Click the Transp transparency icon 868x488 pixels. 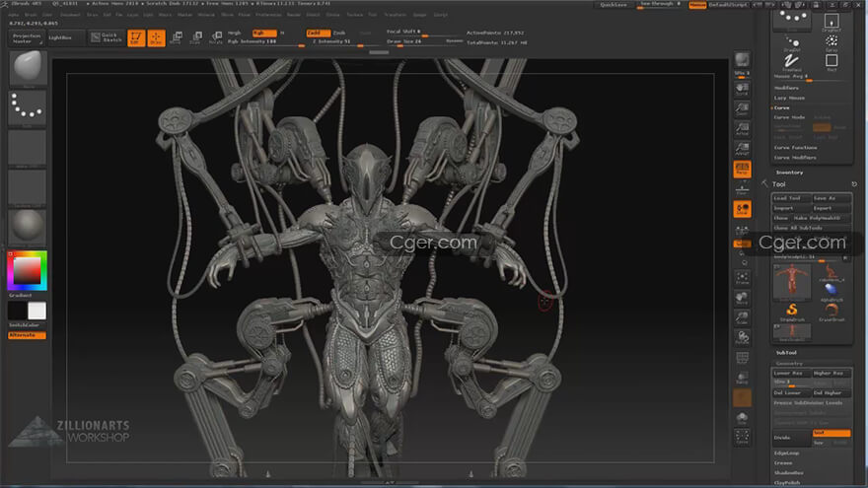(x=742, y=378)
